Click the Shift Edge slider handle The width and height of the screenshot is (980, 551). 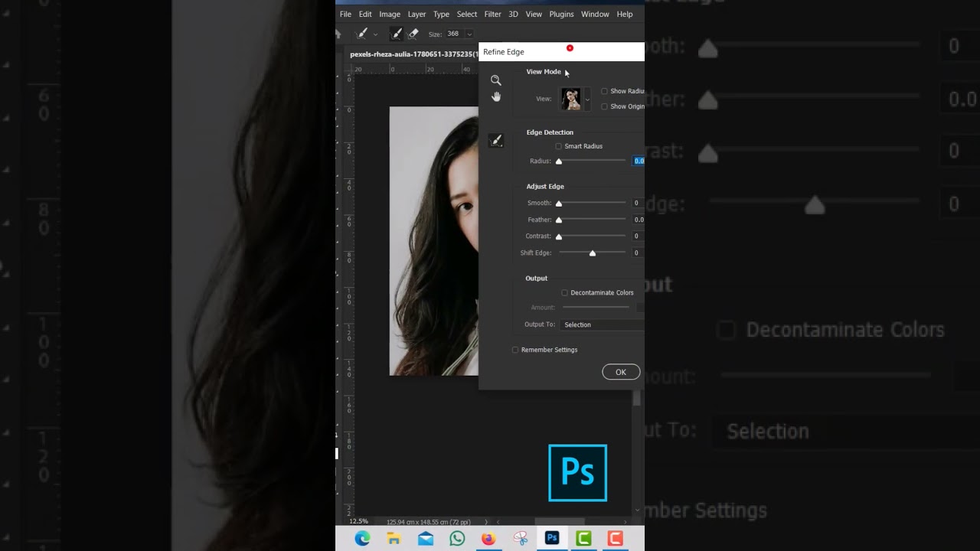tap(593, 253)
